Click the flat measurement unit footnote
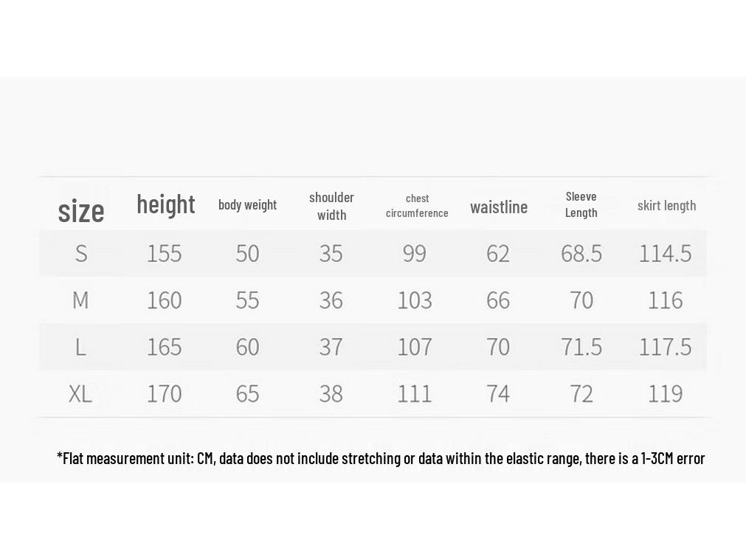This screenshot has width=746, height=560. 381,459
